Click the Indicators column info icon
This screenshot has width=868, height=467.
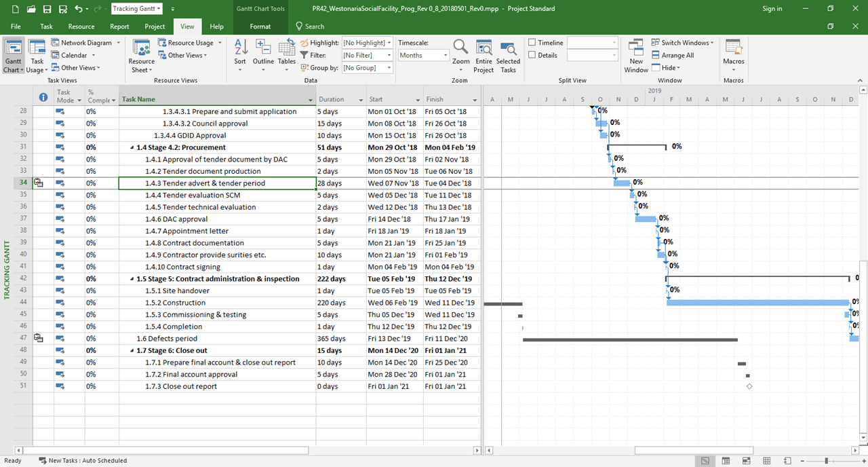[x=43, y=96]
